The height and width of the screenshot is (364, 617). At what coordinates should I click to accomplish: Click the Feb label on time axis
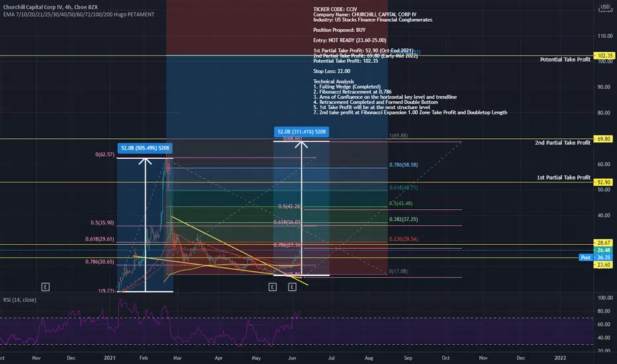click(144, 357)
